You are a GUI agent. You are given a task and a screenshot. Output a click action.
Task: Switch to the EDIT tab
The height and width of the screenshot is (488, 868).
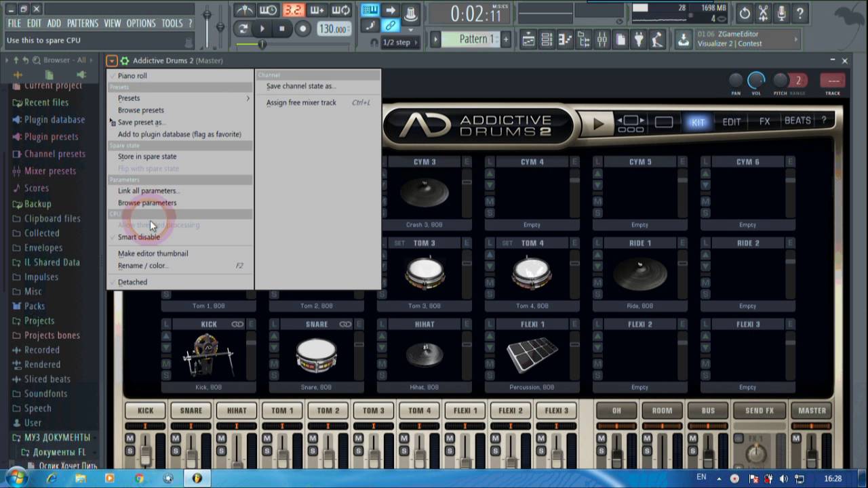pos(732,122)
